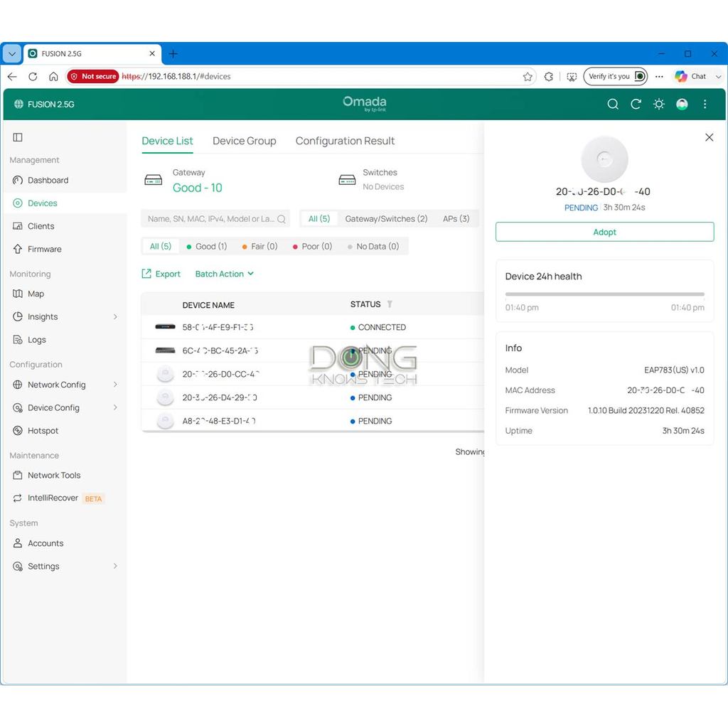Click the browser home icon
This screenshot has height=728, width=728.
tap(53, 76)
